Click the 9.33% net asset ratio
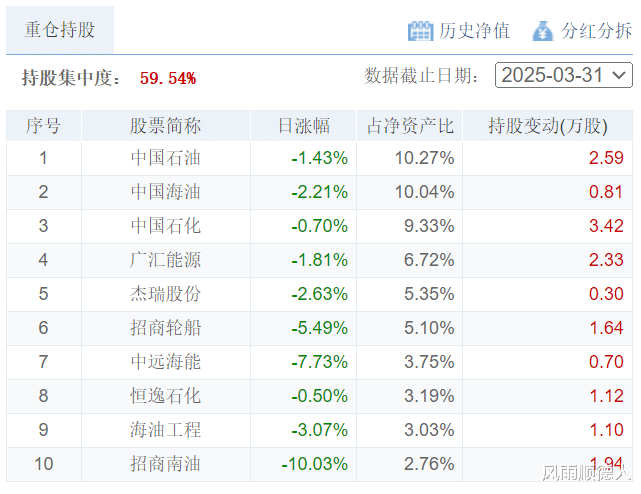The image size is (641, 494). 429,226
